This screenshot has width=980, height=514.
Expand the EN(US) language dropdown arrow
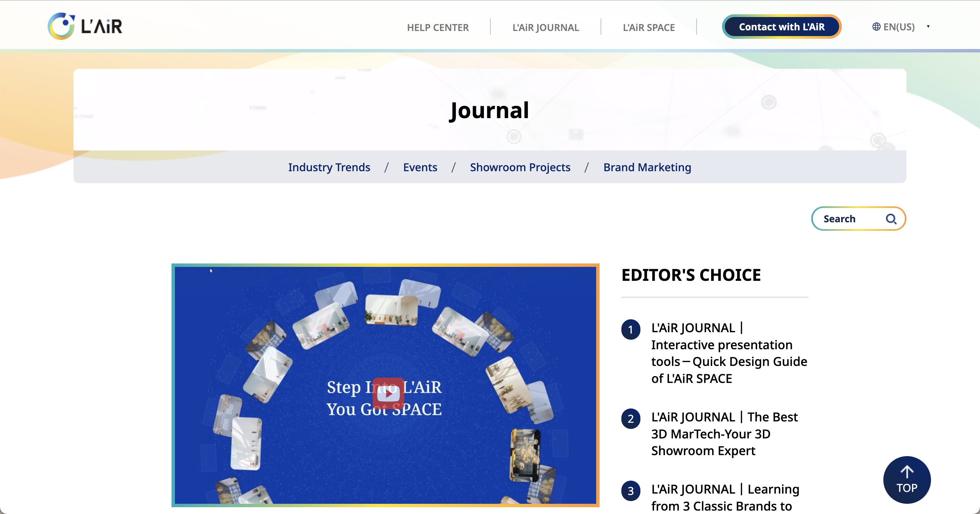pyautogui.click(x=928, y=27)
